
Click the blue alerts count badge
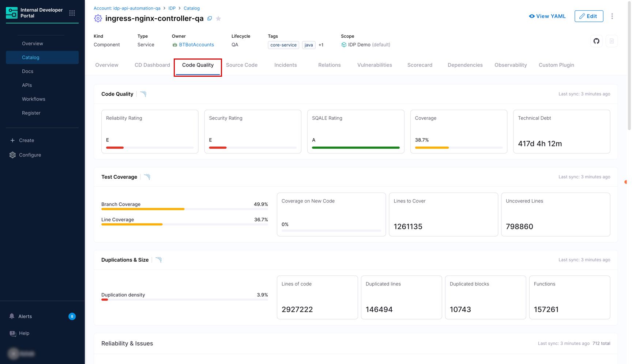(72, 316)
